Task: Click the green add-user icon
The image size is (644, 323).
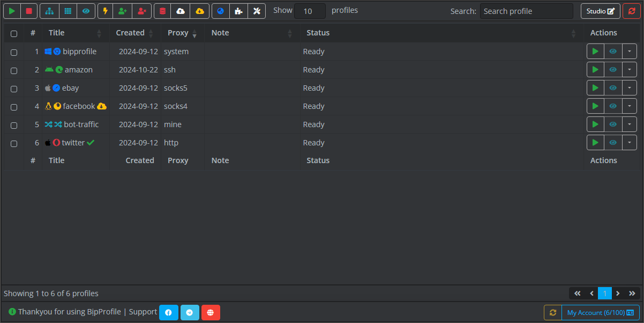Action: (x=123, y=11)
